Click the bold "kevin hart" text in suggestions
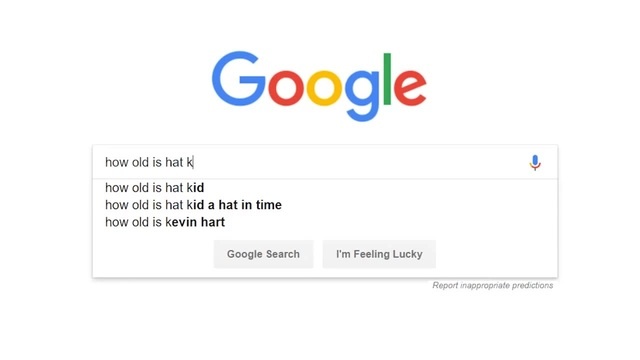Viewport: 640px width, 360px height. [x=198, y=222]
